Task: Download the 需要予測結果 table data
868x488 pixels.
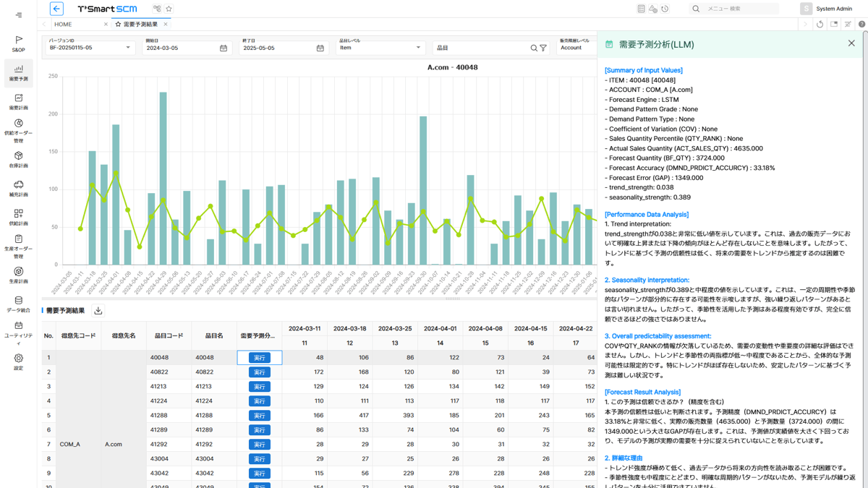Action: coord(98,311)
